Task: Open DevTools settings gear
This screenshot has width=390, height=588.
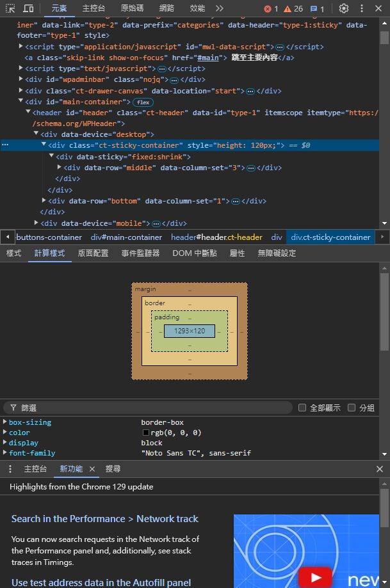Action: (x=344, y=8)
